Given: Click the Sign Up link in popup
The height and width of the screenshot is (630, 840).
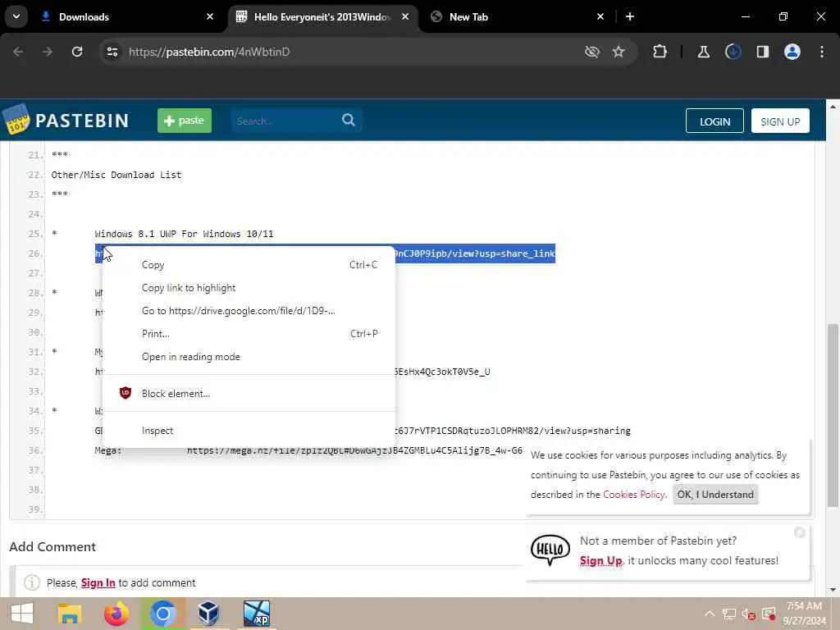Looking at the screenshot, I should pos(600,560).
